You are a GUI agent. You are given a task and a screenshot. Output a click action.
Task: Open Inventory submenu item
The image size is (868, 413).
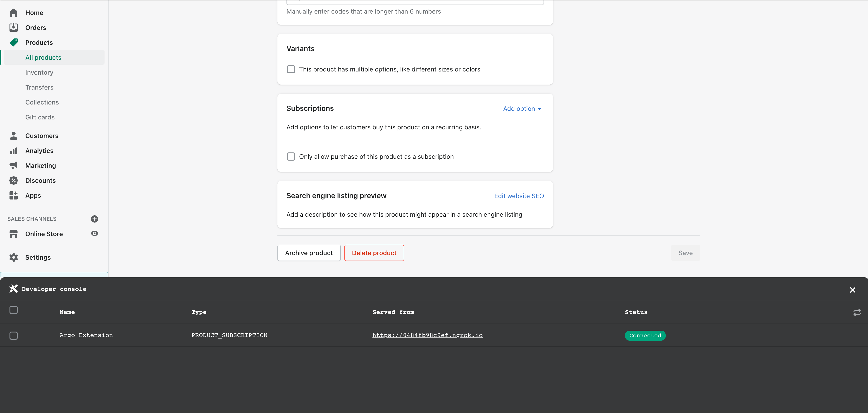[x=39, y=72]
